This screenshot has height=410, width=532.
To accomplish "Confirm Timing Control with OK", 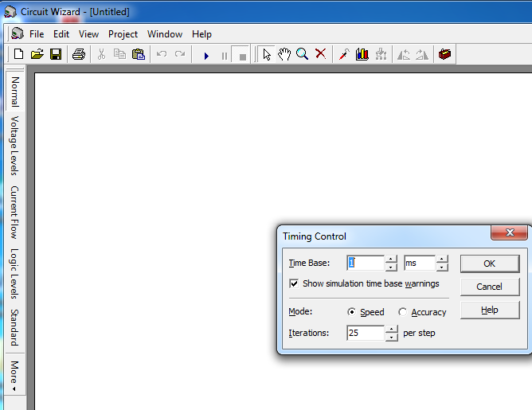I will tap(490, 264).
